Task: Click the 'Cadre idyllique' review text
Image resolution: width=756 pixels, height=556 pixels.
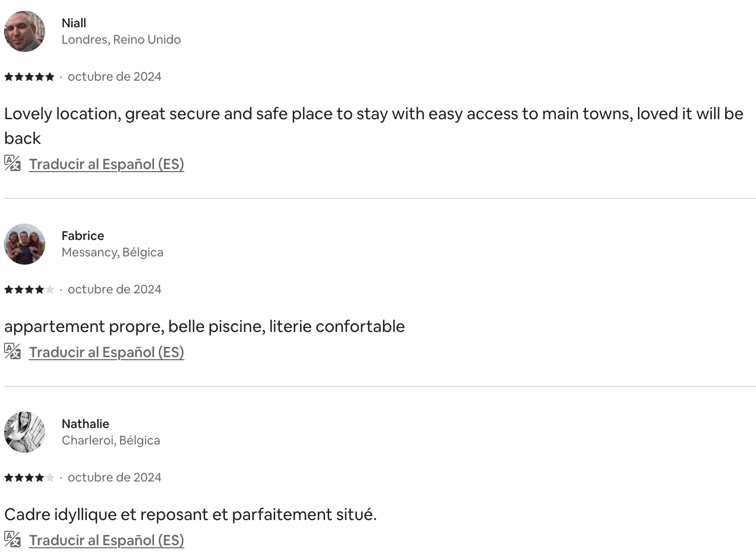Action: pyautogui.click(x=191, y=514)
